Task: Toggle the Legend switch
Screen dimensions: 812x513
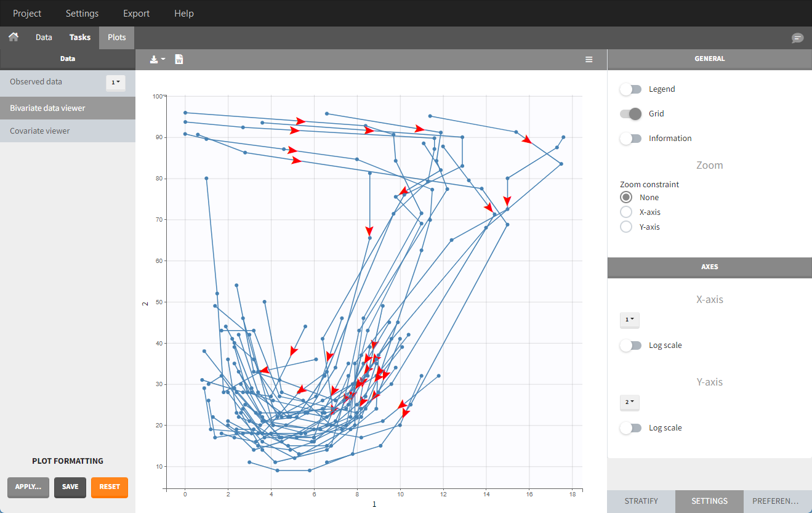Action: (x=630, y=89)
